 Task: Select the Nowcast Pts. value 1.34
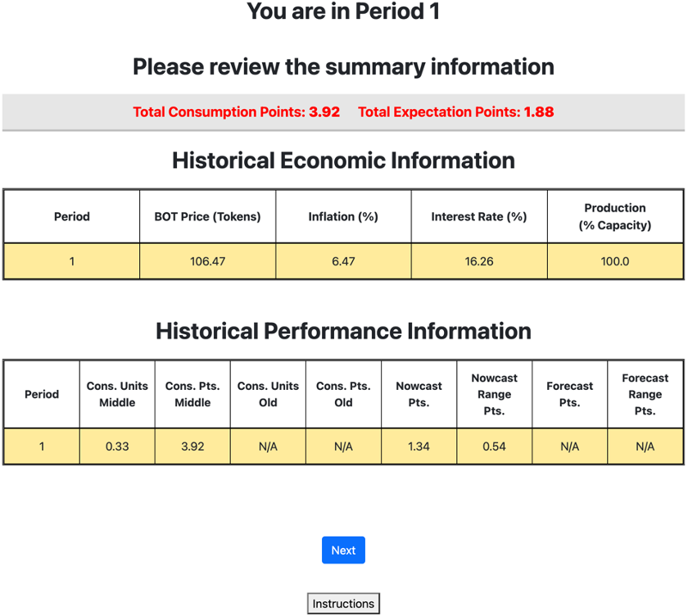[419, 446]
